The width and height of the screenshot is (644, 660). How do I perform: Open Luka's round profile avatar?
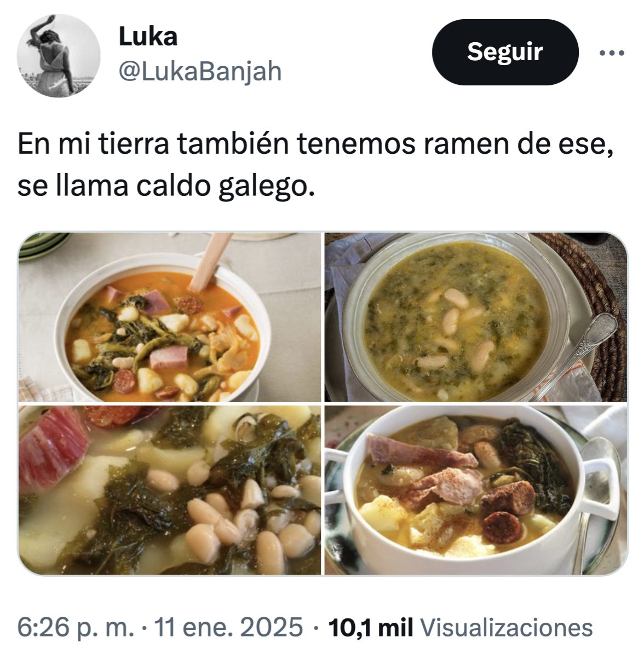[x=59, y=56]
